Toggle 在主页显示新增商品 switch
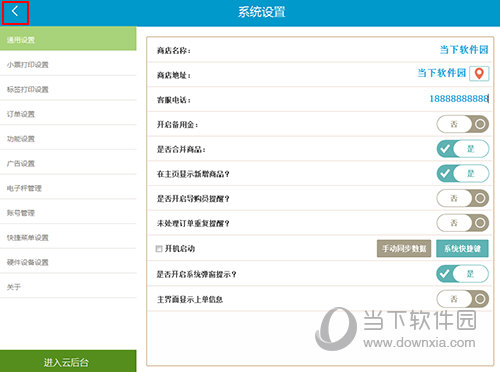The width and height of the screenshot is (500, 372). point(463,173)
